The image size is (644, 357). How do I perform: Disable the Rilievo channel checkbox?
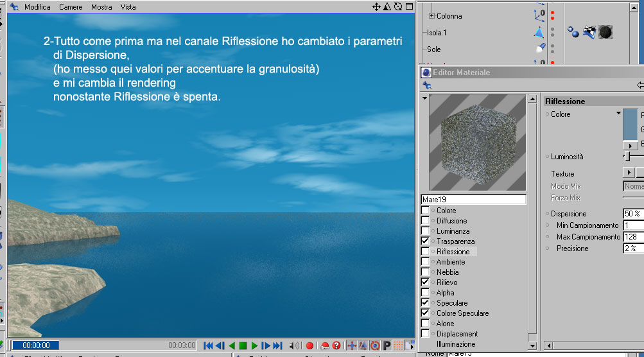point(425,283)
